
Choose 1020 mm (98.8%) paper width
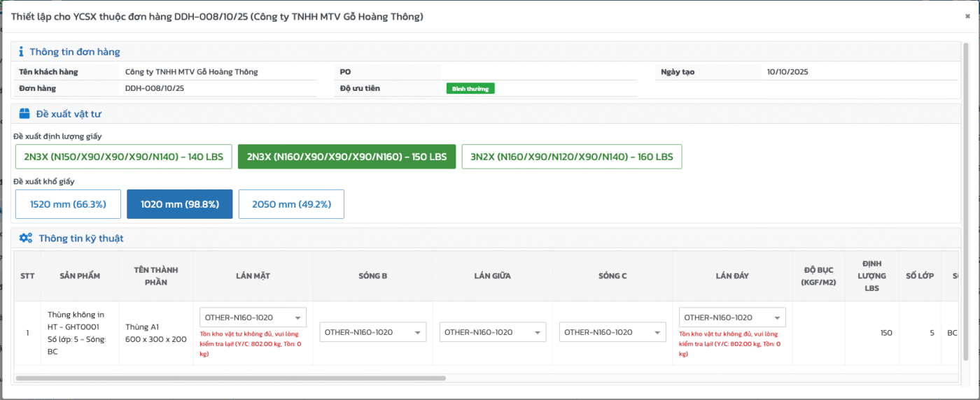coord(180,204)
